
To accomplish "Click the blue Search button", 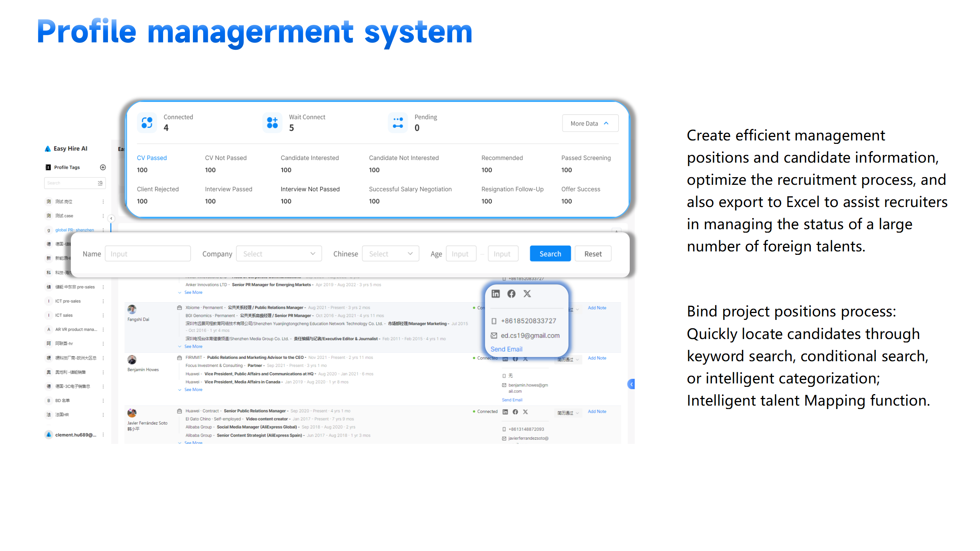I will pos(550,254).
